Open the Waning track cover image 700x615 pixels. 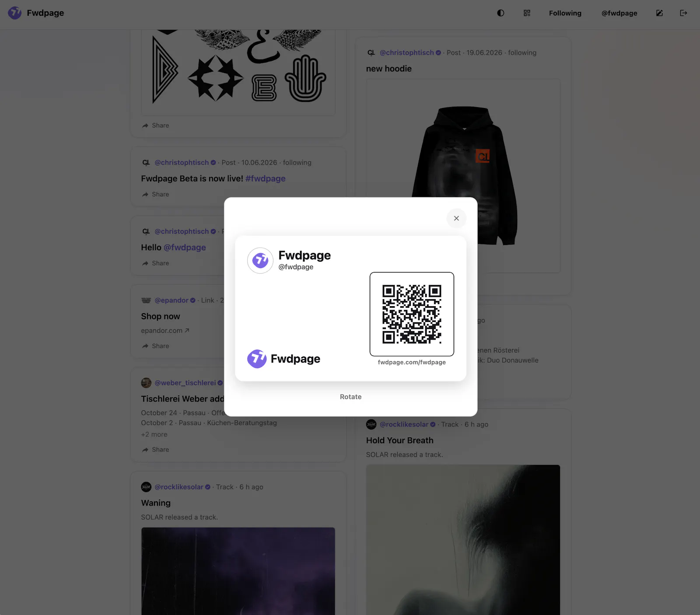(238, 571)
